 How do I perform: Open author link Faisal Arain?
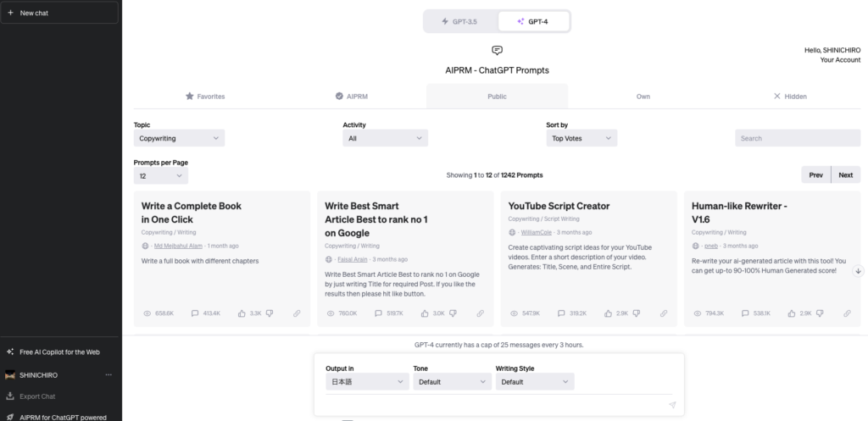click(x=352, y=259)
